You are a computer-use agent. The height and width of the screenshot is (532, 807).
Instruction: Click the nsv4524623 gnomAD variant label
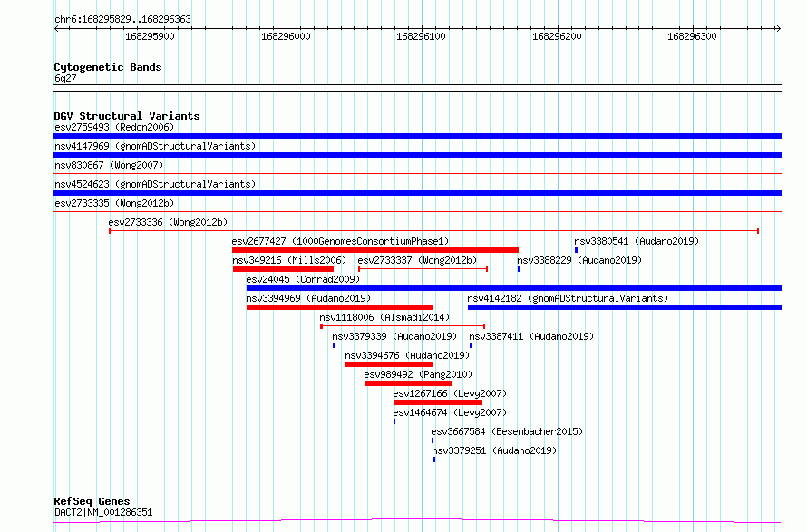(x=155, y=184)
